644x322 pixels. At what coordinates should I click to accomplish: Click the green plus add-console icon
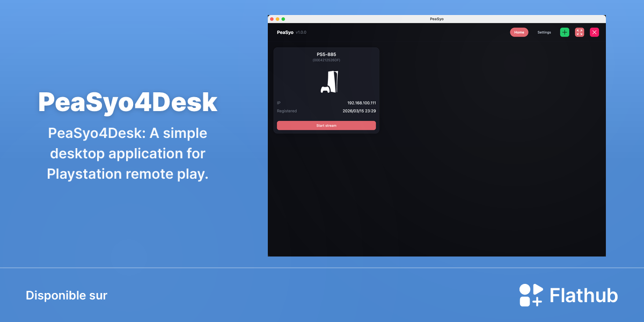pyautogui.click(x=565, y=32)
